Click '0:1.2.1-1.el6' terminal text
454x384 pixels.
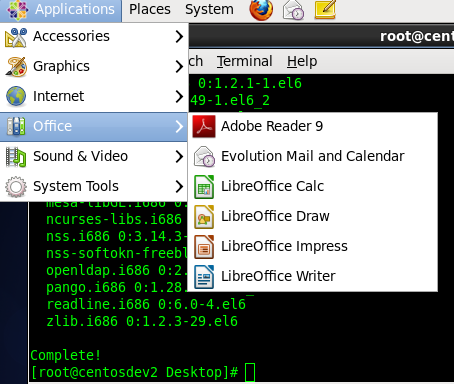[250, 83]
